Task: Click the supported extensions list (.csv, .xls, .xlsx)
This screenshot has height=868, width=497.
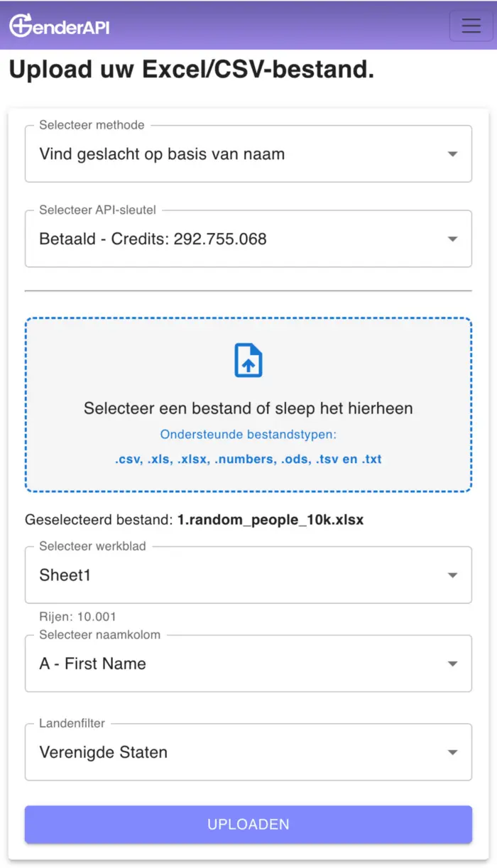Action: 248,460
